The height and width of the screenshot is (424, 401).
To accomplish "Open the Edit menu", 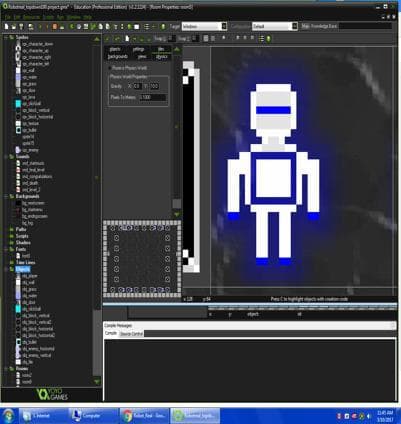I will [16, 17].
